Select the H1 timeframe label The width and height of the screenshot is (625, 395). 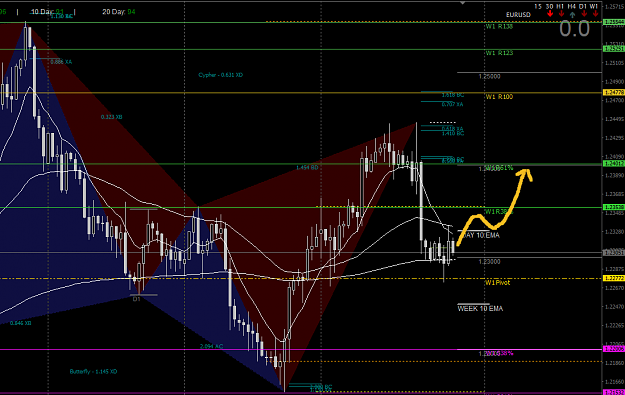click(560, 6)
